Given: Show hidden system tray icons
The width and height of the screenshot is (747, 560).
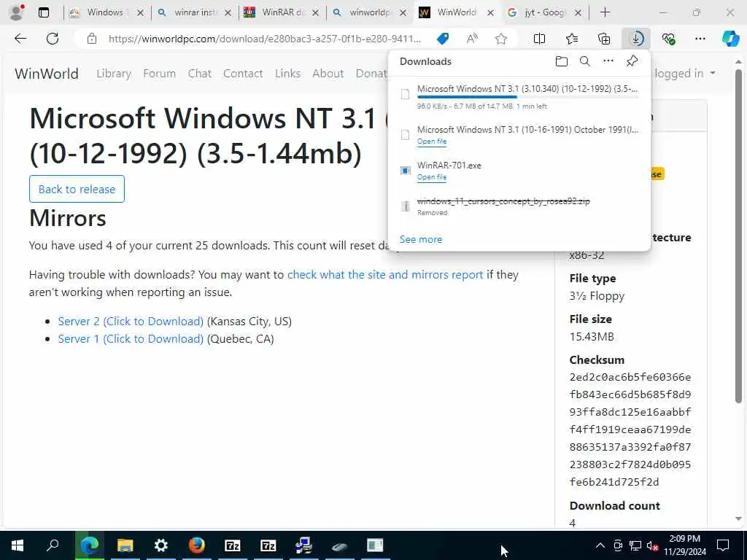Looking at the screenshot, I should [600, 545].
